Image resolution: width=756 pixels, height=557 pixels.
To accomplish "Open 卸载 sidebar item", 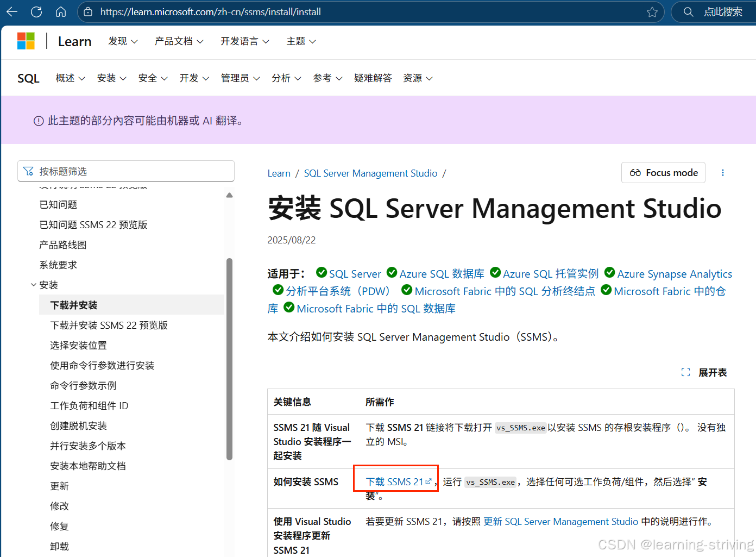I will click(x=60, y=546).
